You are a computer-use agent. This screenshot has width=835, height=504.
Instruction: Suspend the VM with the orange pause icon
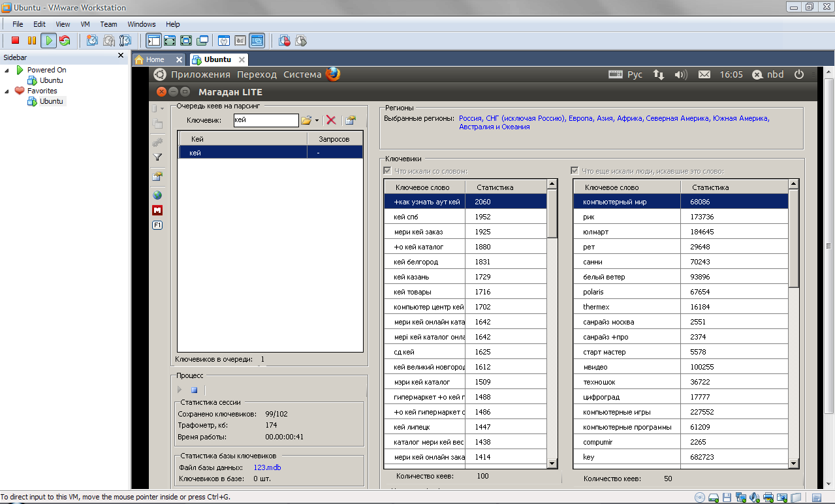(31, 40)
